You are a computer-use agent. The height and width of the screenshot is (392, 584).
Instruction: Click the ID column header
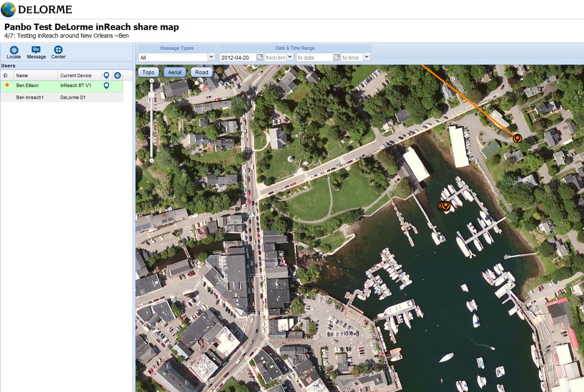7,75
